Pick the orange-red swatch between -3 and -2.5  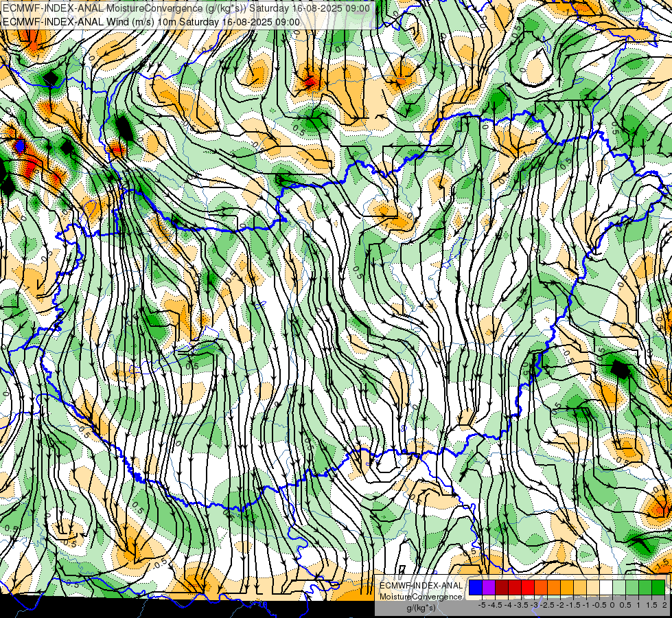click(x=541, y=587)
